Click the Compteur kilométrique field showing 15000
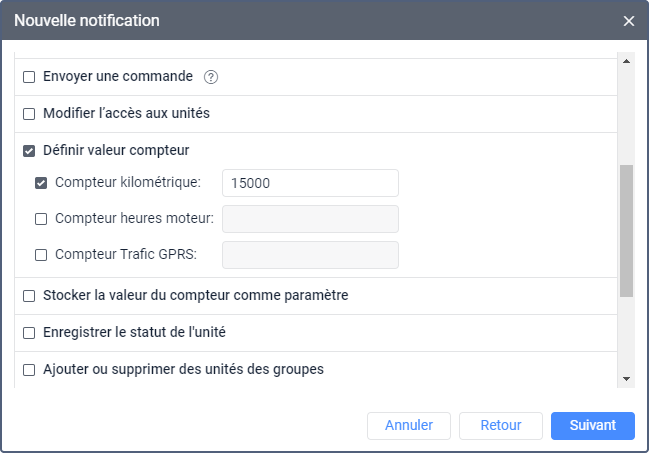Image resolution: width=649 pixels, height=453 pixels. (x=310, y=183)
